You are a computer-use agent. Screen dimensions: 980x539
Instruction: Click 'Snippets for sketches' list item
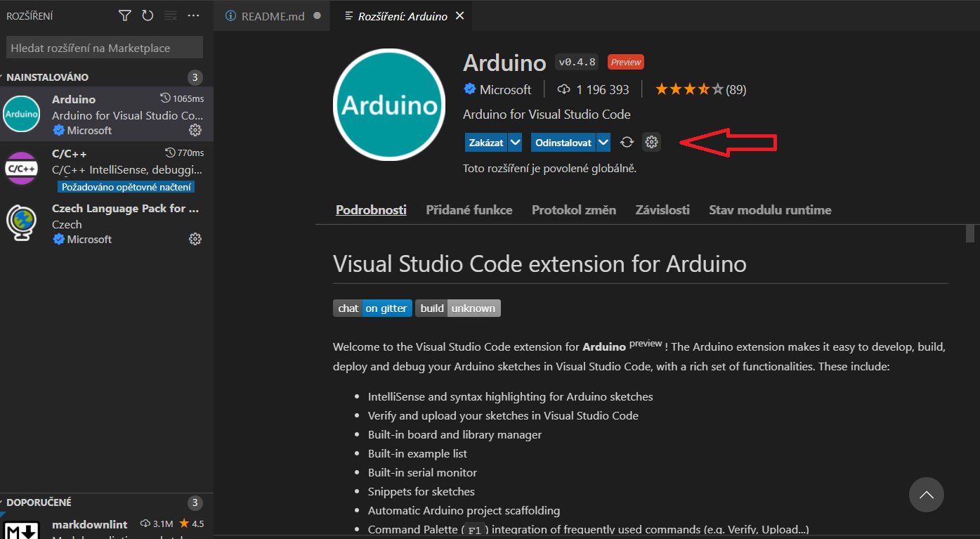[x=422, y=491]
